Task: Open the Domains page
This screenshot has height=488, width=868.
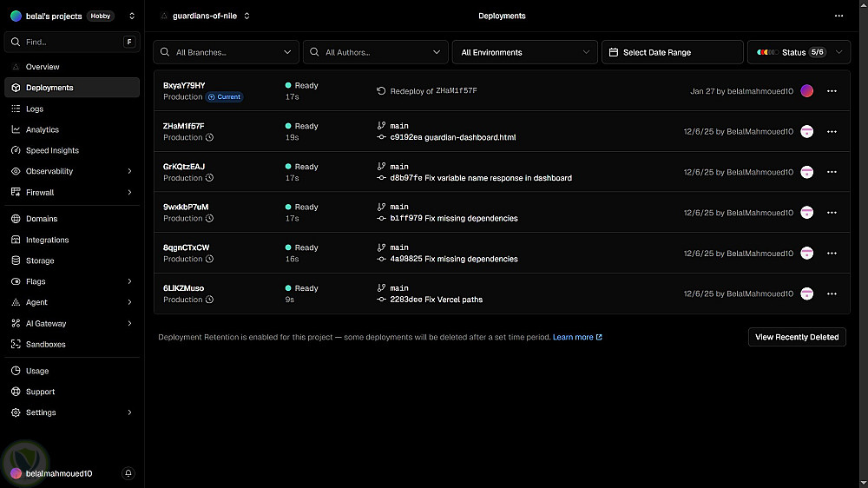Action: [42, 219]
